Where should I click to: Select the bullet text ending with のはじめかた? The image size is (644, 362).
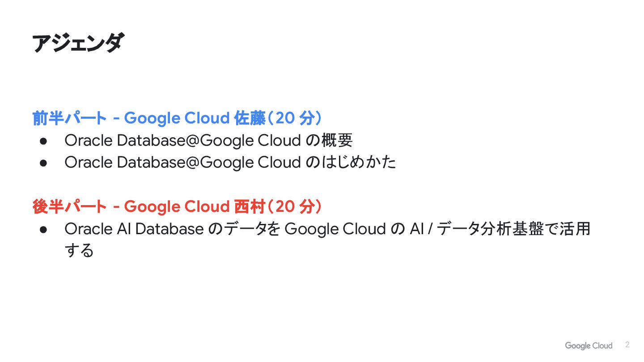tap(230, 162)
